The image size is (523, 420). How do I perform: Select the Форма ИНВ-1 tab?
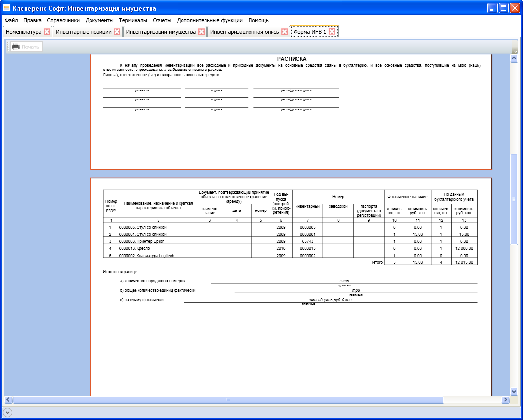310,32
